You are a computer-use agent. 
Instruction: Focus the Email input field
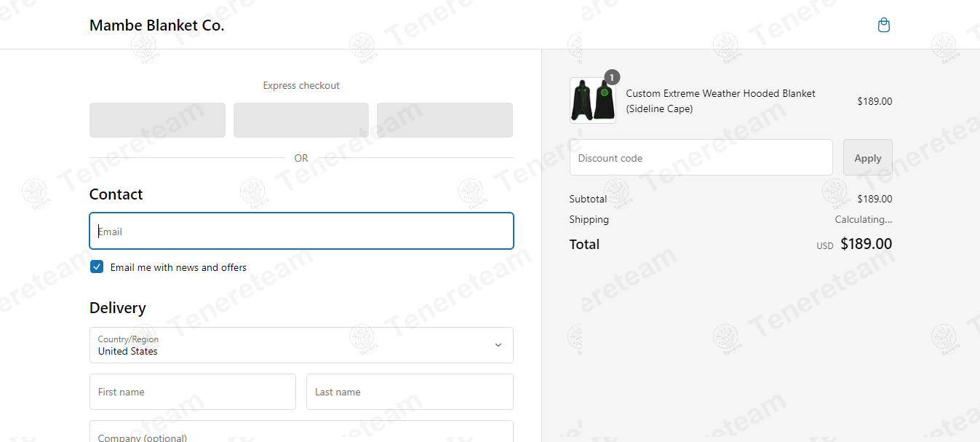301,231
